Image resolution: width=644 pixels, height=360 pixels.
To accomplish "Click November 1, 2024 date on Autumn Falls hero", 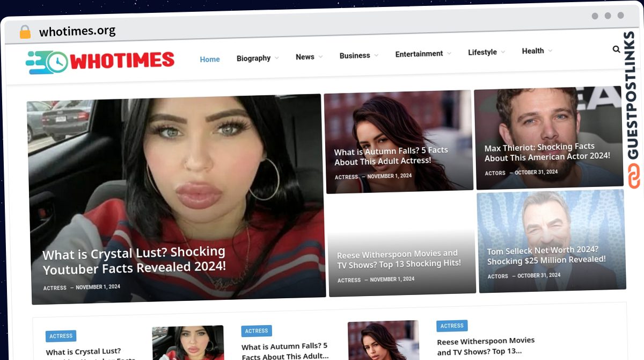I will click(390, 176).
